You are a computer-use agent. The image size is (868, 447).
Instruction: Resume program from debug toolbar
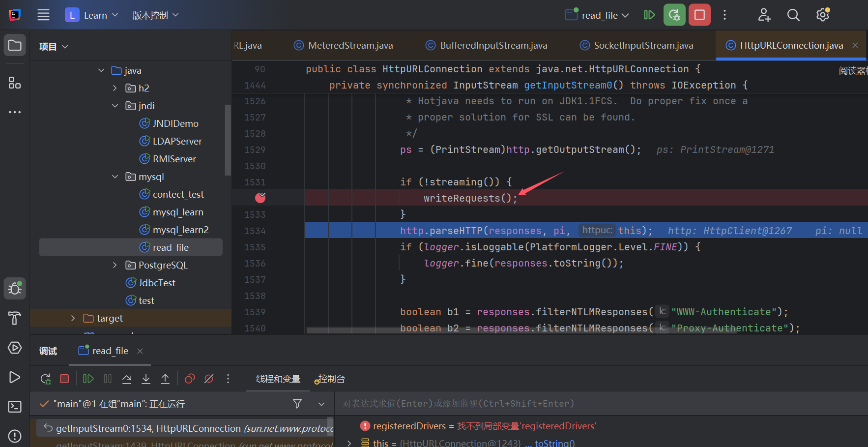tap(88, 379)
